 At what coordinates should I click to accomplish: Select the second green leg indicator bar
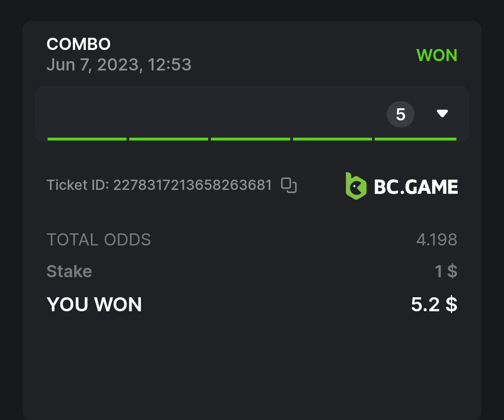[168, 139]
